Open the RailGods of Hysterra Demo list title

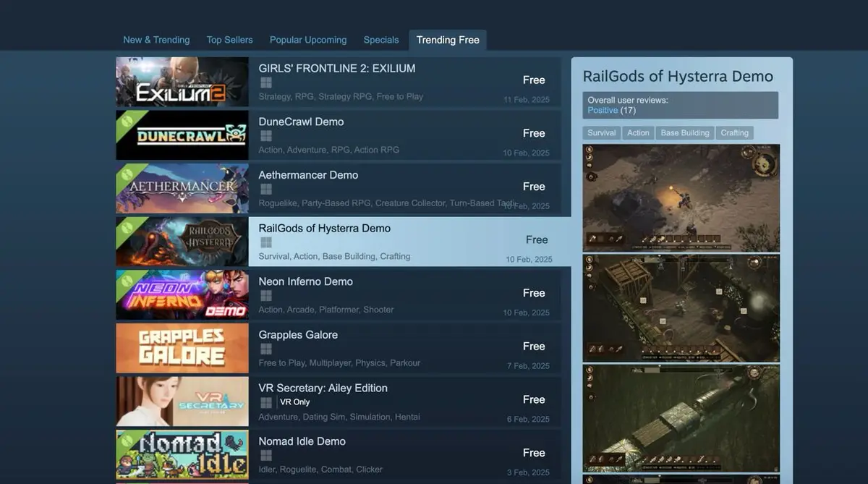[325, 228]
